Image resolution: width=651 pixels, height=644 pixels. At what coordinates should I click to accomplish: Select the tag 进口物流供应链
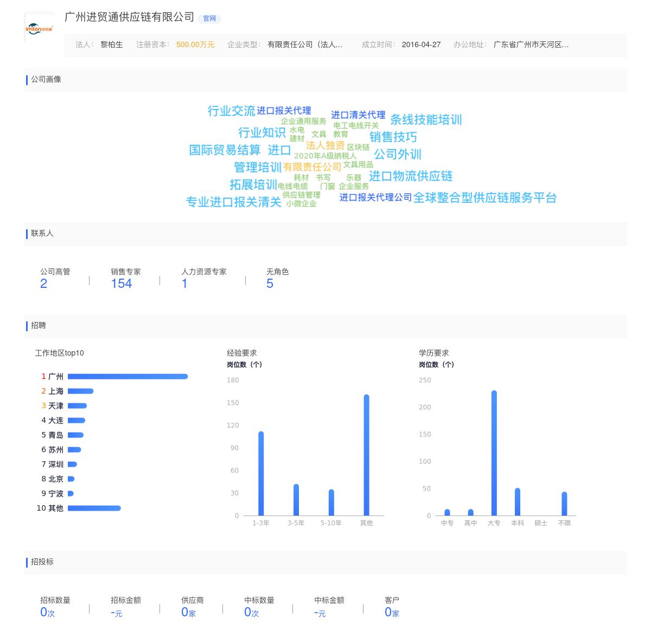(x=411, y=176)
